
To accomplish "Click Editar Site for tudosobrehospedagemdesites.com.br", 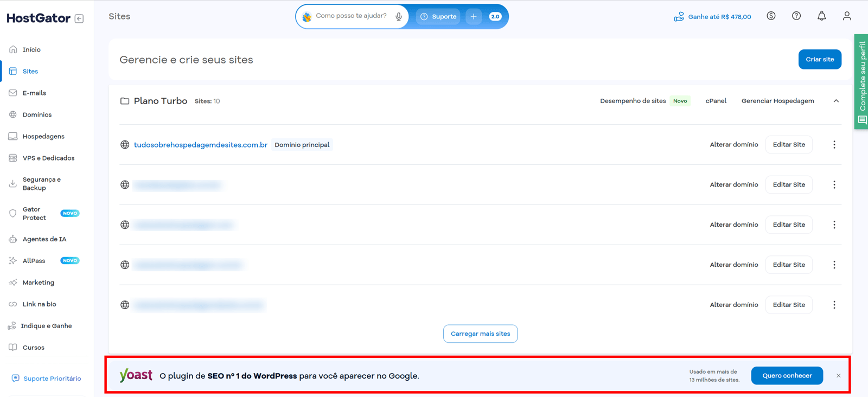I will 789,145.
